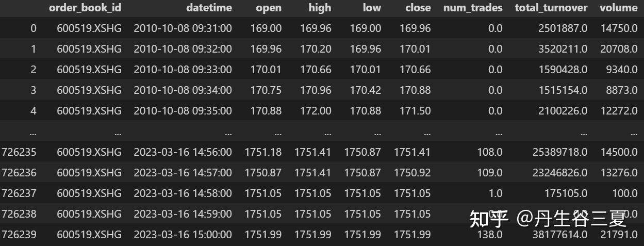
Task: Select row index 726239
Action: click(19, 235)
